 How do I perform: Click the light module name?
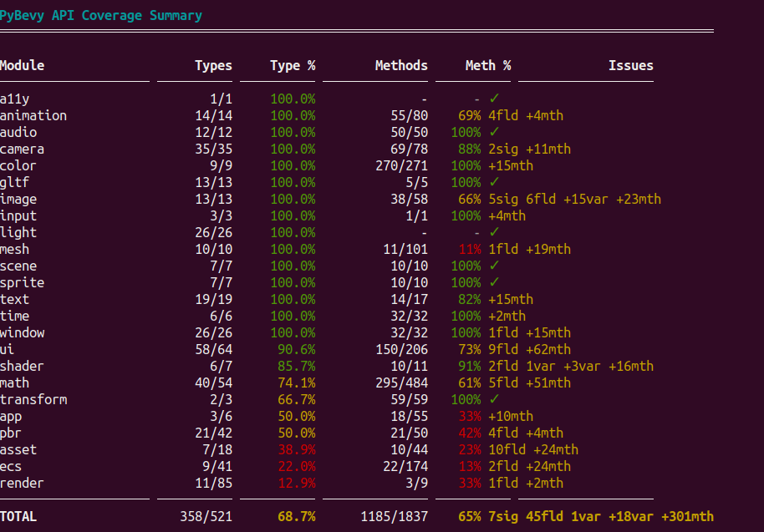(x=18, y=233)
